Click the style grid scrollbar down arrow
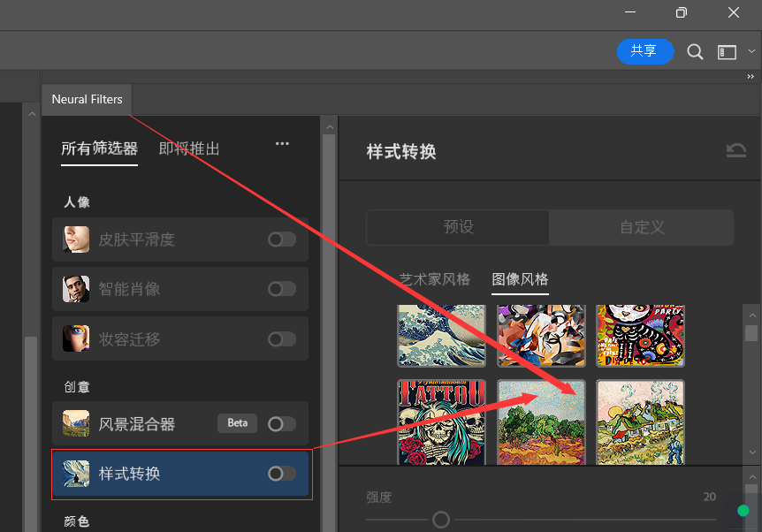This screenshot has width=762, height=532. tap(751, 452)
